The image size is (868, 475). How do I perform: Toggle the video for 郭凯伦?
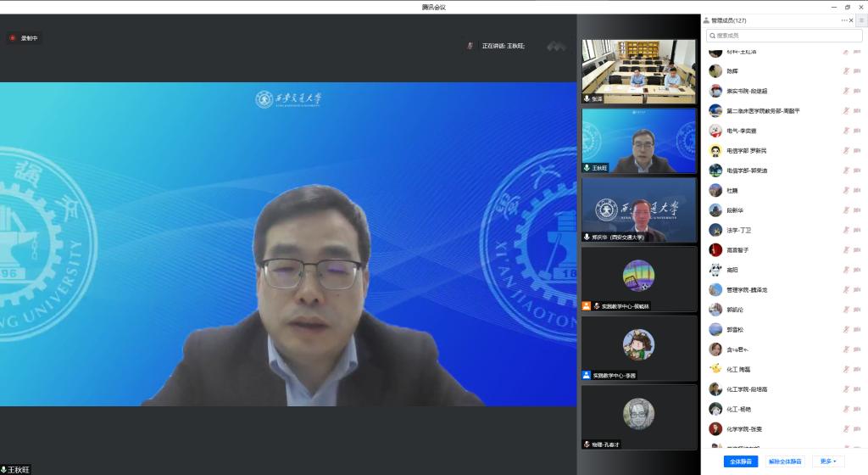pyautogui.click(x=857, y=310)
